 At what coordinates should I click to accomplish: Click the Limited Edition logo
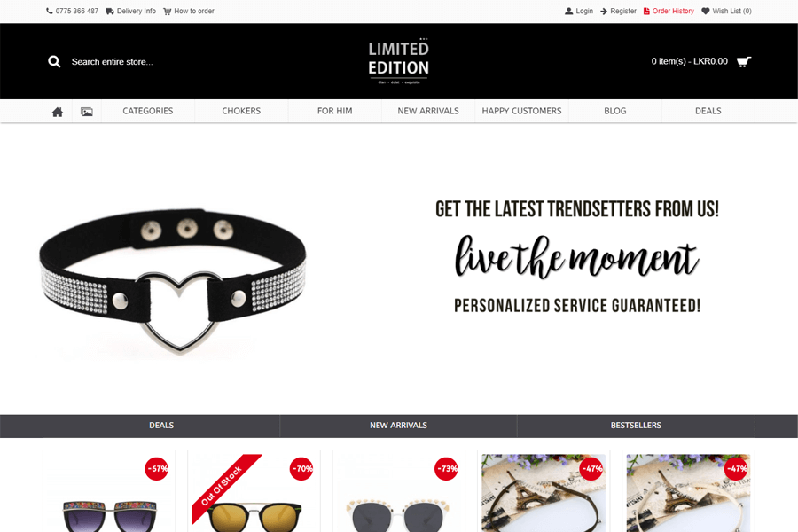[x=398, y=61]
